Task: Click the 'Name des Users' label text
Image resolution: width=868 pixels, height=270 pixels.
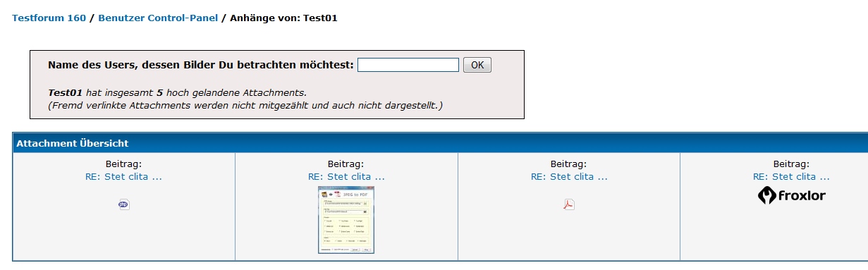Action: [201, 65]
